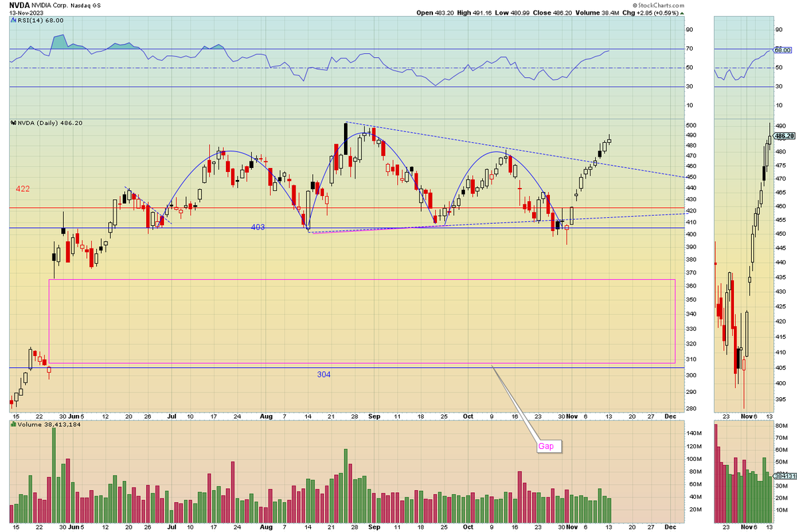The width and height of the screenshot is (797, 532).
Task: Click the blue 403 support annotation
Action: coord(258,227)
